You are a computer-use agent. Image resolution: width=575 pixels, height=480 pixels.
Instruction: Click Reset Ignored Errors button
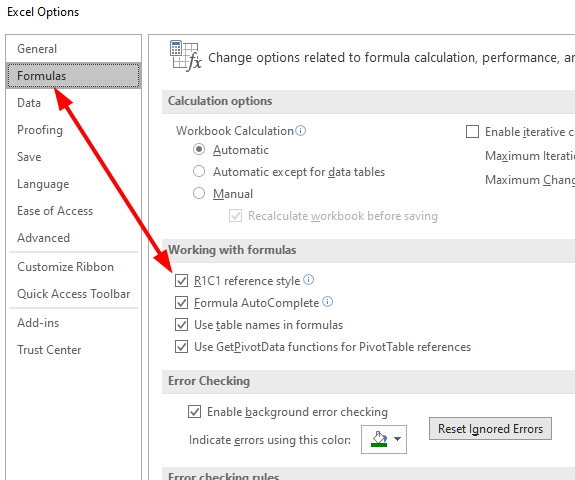[x=490, y=428]
